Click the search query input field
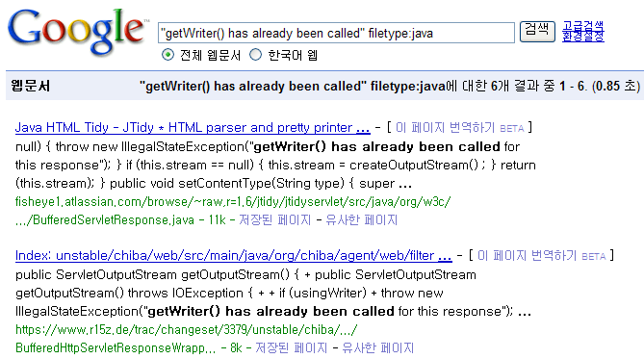 [336, 33]
